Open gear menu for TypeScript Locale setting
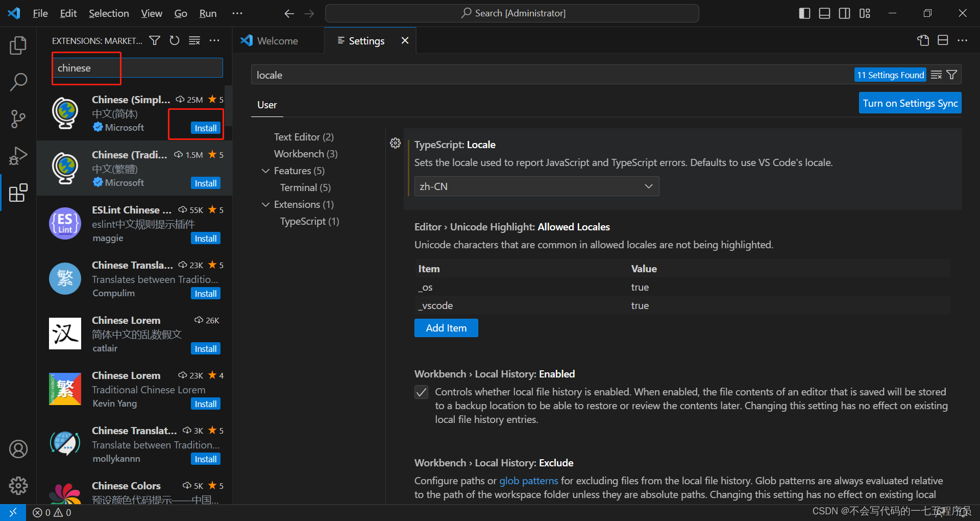Screen dimensions: 980x521 [x=395, y=143]
